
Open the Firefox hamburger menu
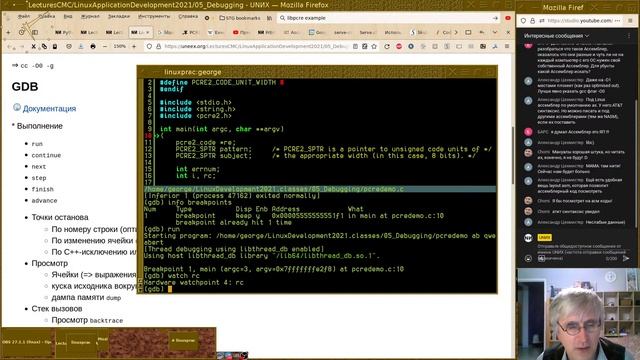[x=507, y=47]
